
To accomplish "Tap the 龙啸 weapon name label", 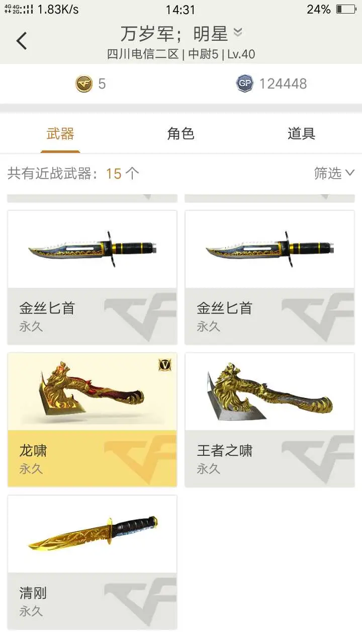I will (x=33, y=451).
